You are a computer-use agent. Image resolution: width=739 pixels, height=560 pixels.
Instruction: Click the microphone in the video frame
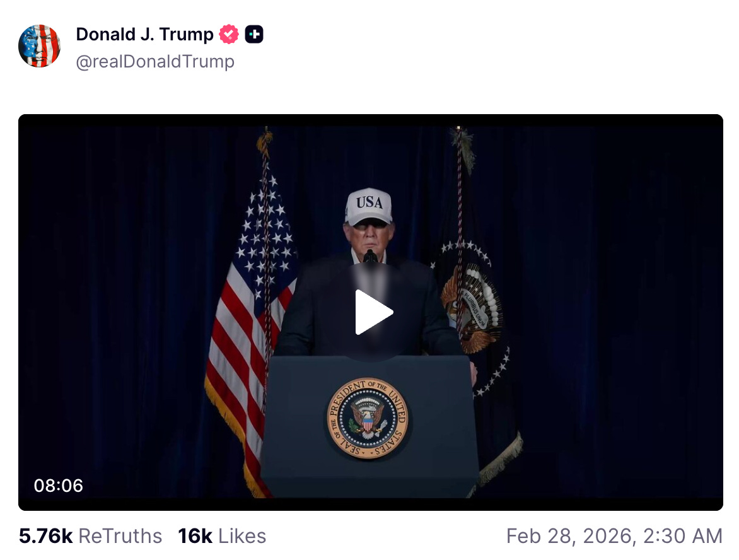[x=370, y=257]
